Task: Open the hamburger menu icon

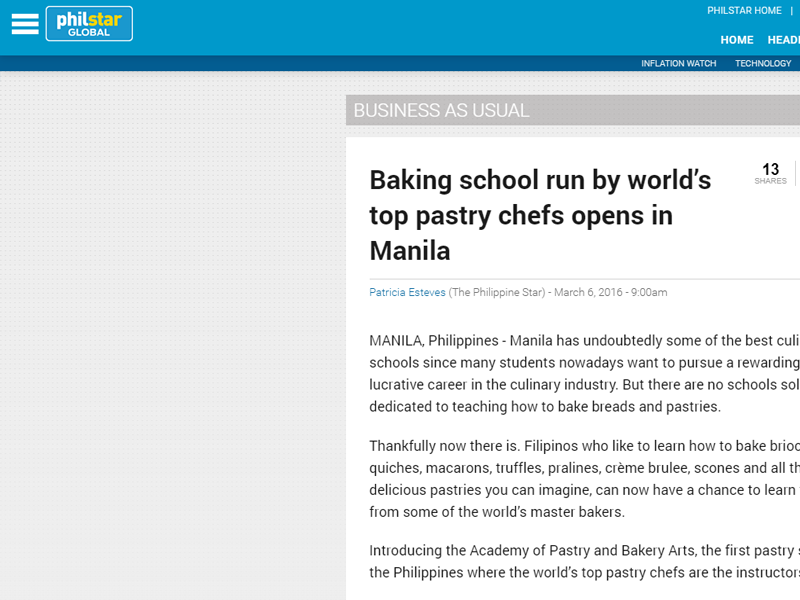Action: (25, 24)
